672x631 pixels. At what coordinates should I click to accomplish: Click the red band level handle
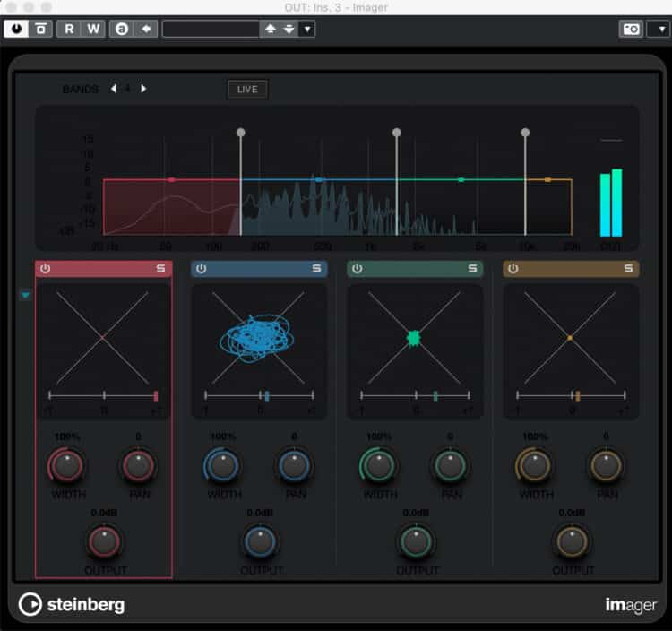click(x=171, y=179)
